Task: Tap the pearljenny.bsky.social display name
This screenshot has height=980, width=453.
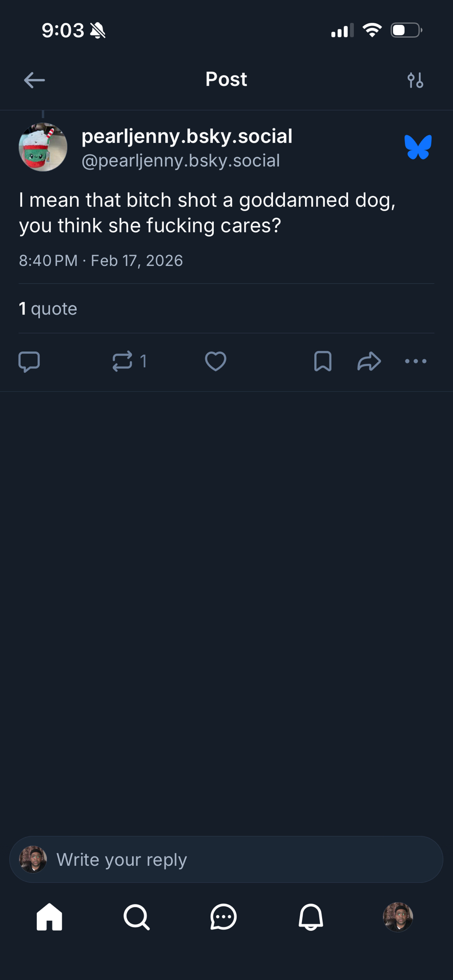Action: 187,136
